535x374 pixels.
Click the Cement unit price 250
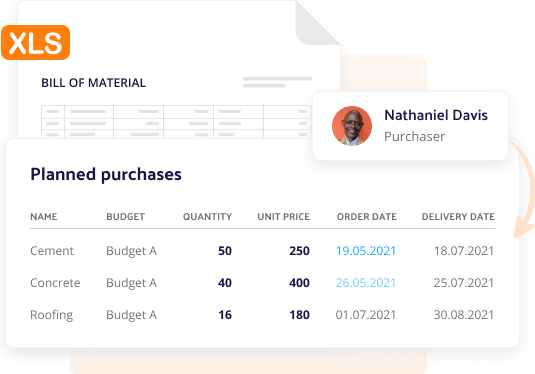[x=299, y=251]
